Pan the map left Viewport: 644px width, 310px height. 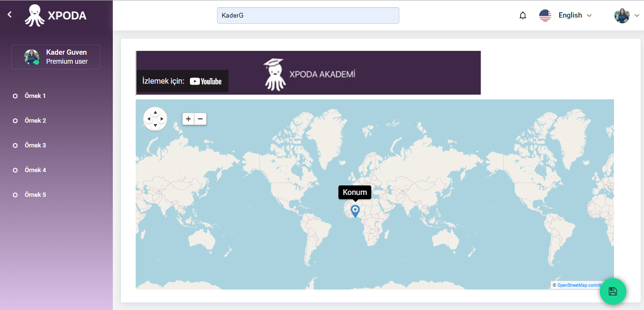(149, 119)
